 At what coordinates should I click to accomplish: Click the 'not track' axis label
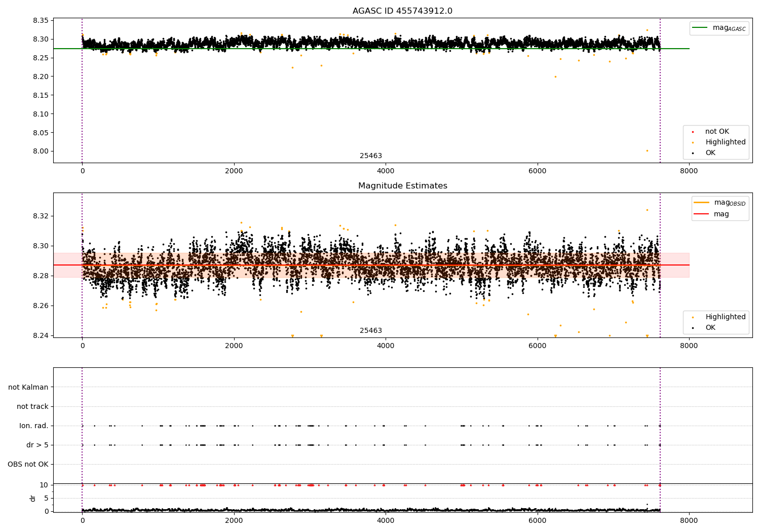pos(32,406)
